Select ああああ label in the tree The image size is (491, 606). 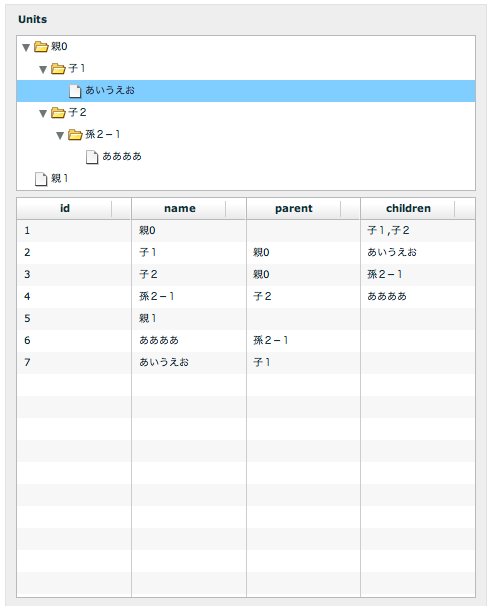point(122,157)
